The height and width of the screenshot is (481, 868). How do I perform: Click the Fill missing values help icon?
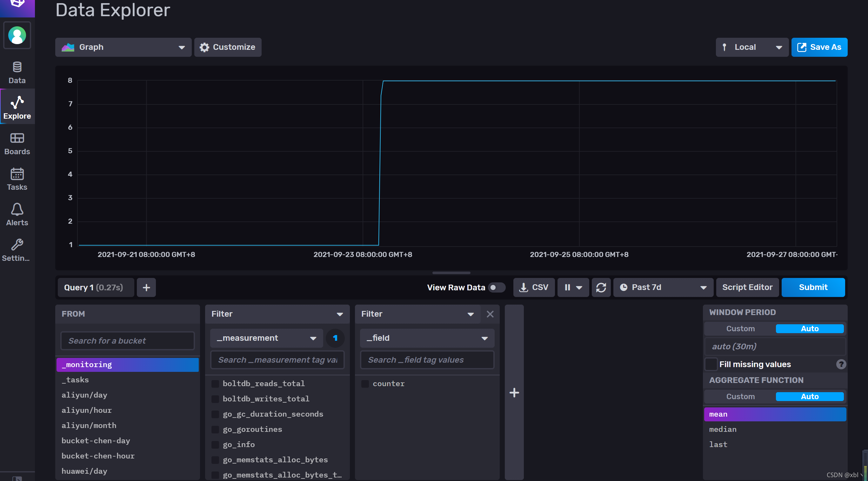841,364
